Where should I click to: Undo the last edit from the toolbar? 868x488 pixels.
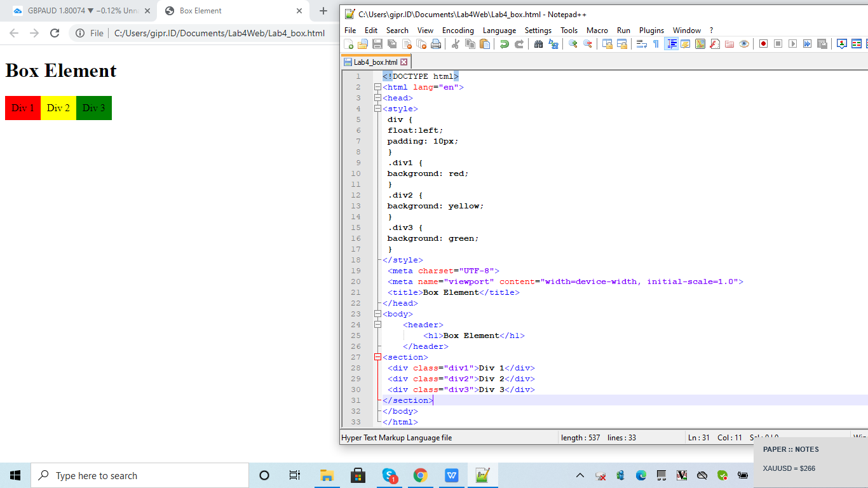click(x=503, y=43)
